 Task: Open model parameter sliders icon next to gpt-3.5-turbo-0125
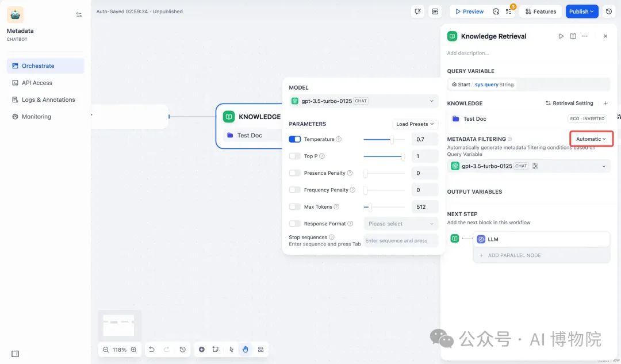click(535, 166)
